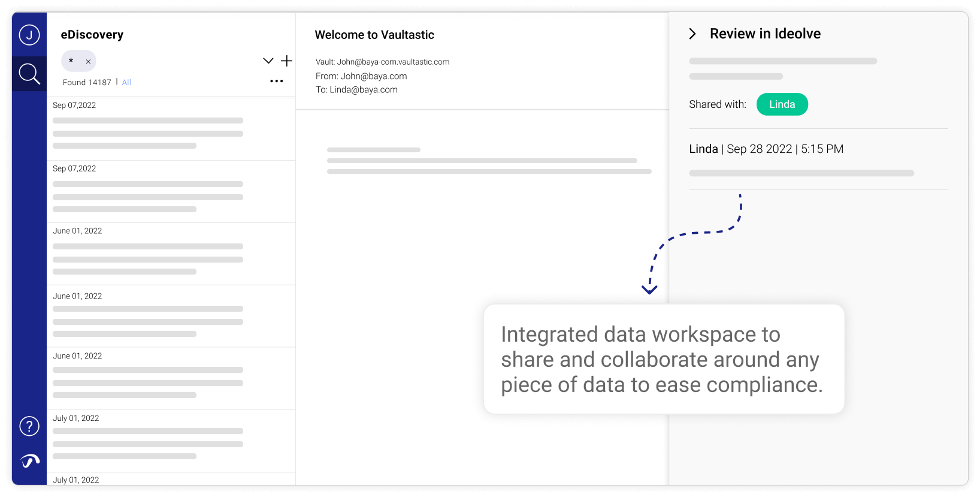This screenshot has height=497, width=980.
Task: Open more options via the ellipsis icon
Action: [x=276, y=80]
